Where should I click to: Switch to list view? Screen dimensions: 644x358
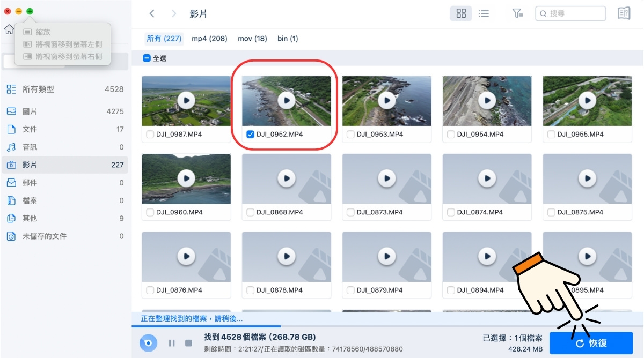coord(484,13)
